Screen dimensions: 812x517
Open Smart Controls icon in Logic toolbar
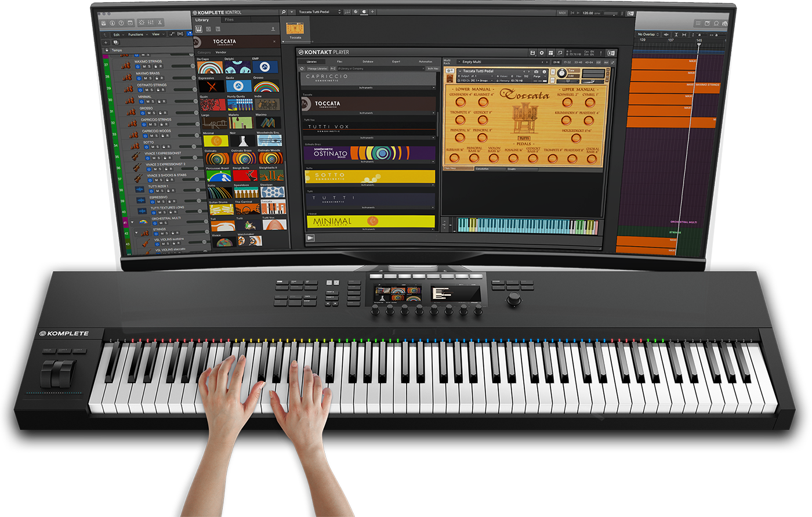[142, 23]
